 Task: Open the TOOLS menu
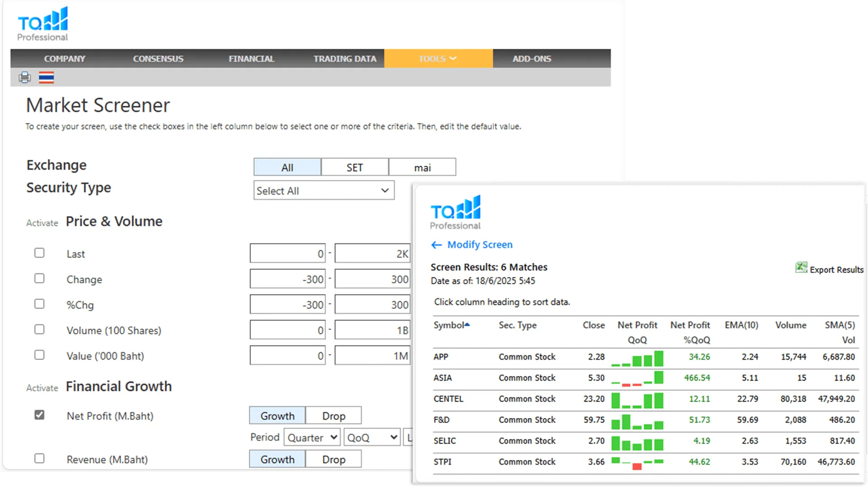click(438, 59)
